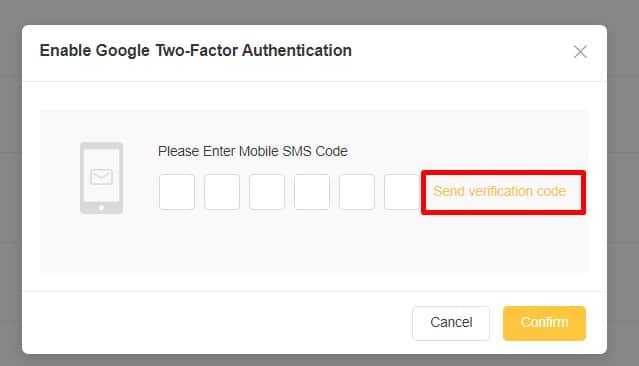The image size is (639, 366).
Task: Confirm the entered SMS code
Action: point(544,323)
